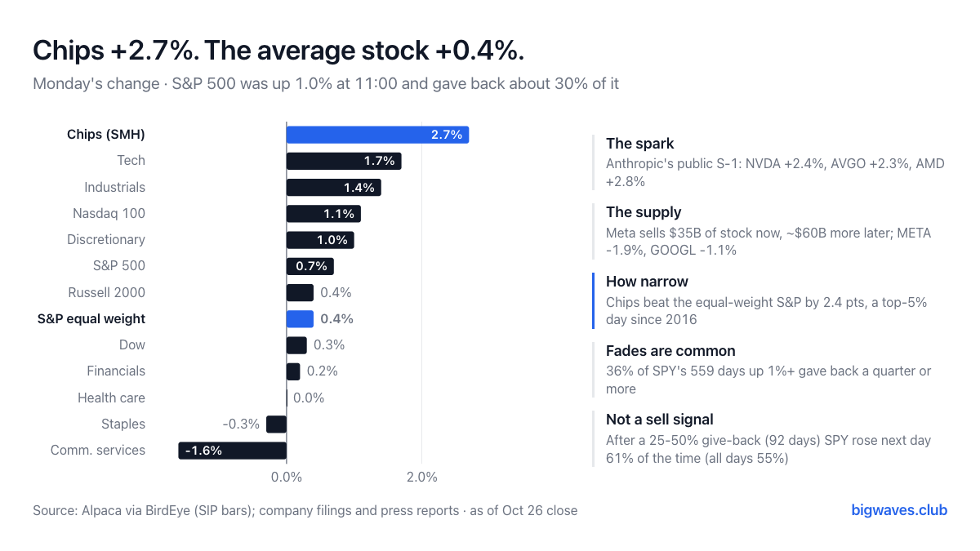Click the How narrow highlighted note
Screen dimensions: 980x551
coord(769,300)
